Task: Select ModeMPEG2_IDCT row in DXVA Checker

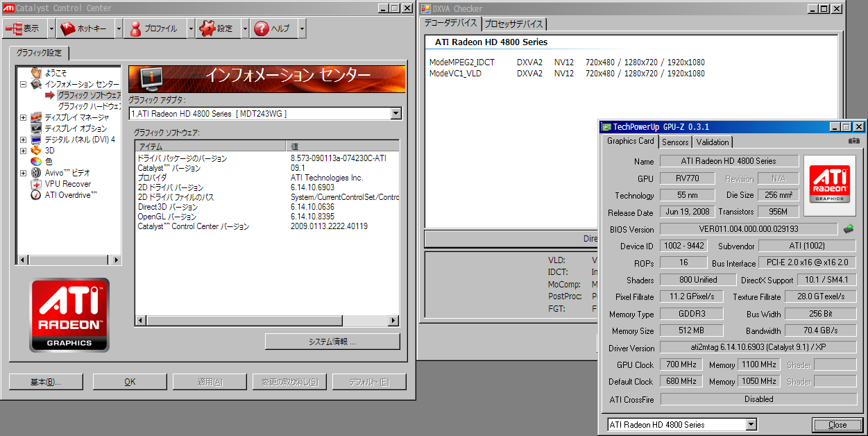Action: [567, 62]
